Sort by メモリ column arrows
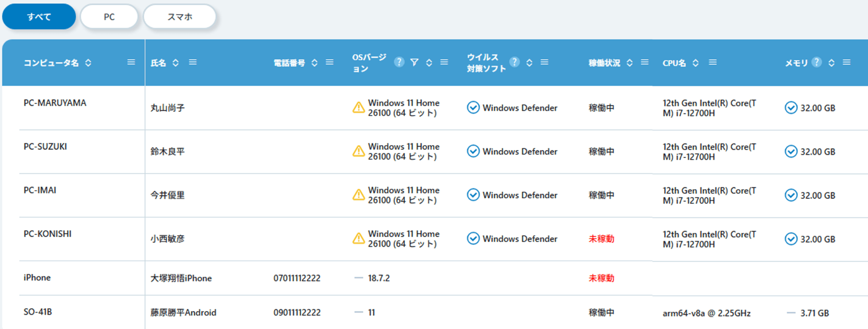 pos(832,63)
